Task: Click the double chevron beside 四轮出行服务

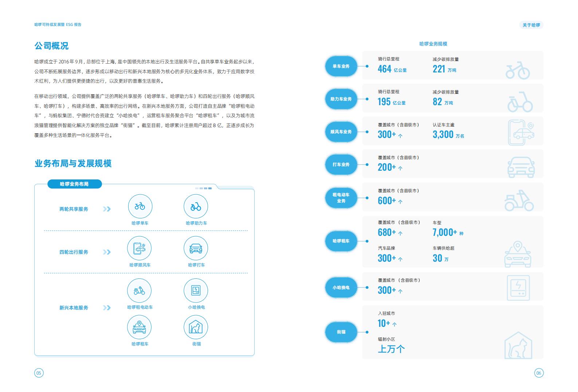Action: click(x=107, y=252)
